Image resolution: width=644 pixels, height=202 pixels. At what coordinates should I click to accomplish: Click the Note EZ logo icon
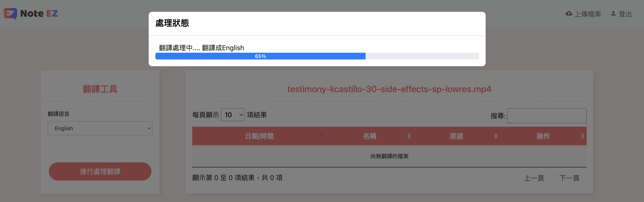click(10, 13)
